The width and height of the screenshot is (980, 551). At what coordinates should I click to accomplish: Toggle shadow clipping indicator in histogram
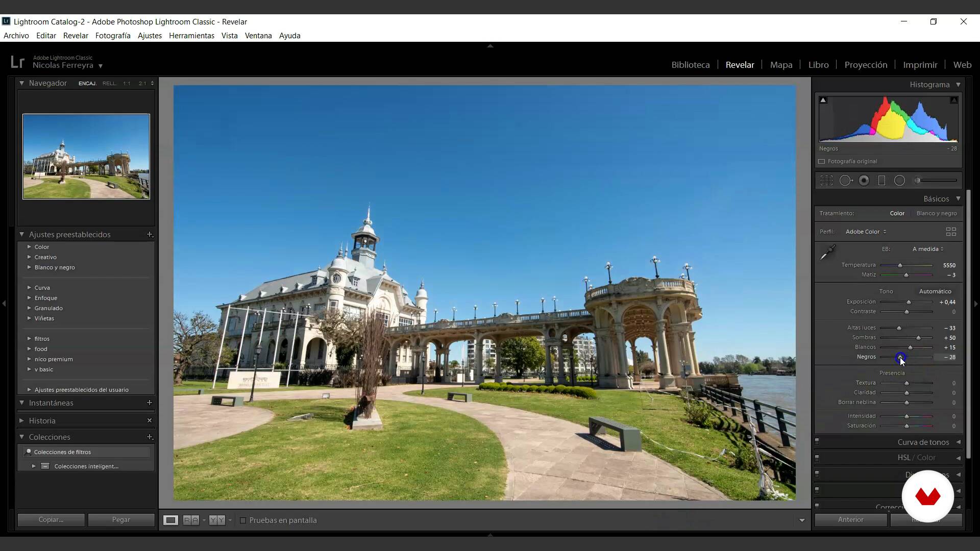point(823,100)
